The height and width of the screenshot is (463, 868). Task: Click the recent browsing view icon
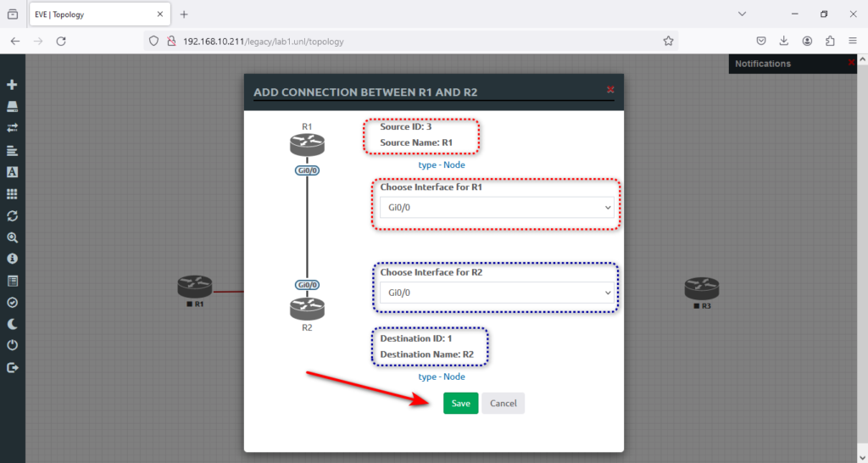coord(12,14)
